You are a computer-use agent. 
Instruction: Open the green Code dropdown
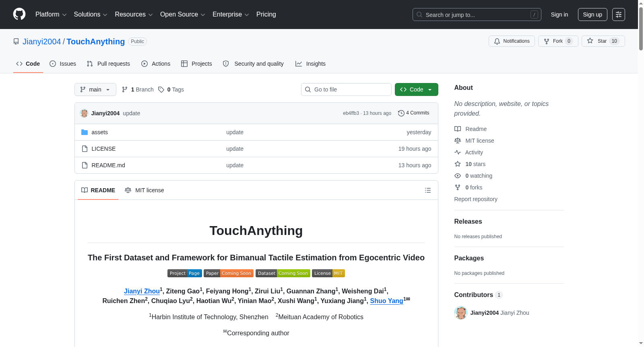click(x=416, y=89)
